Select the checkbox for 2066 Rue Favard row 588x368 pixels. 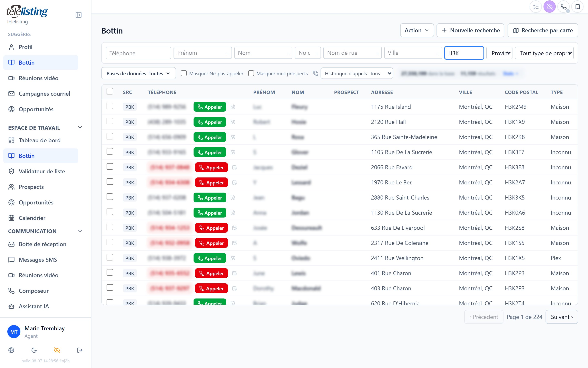110,166
